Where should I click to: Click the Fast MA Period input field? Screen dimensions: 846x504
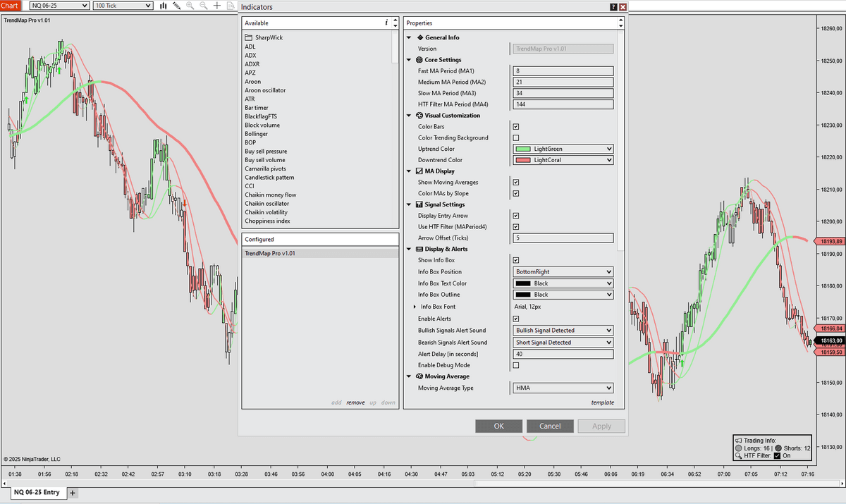pyautogui.click(x=563, y=71)
